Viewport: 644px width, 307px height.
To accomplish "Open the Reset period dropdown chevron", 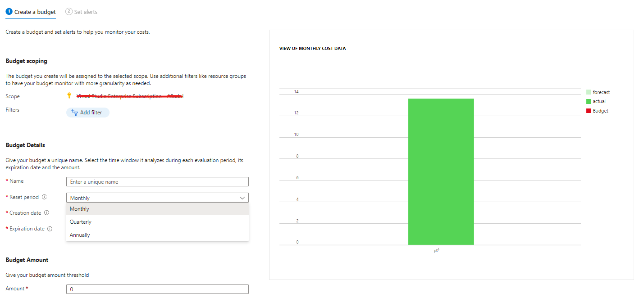I will pos(242,198).
